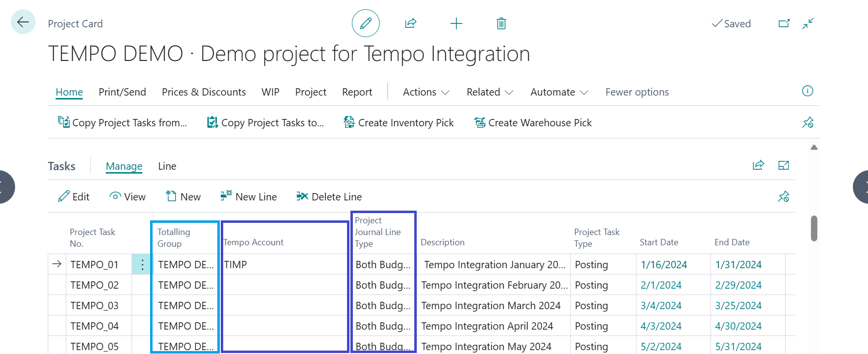Click Start Date link 1/16/2024
The image size is (868, 354).
click(664, 265)
